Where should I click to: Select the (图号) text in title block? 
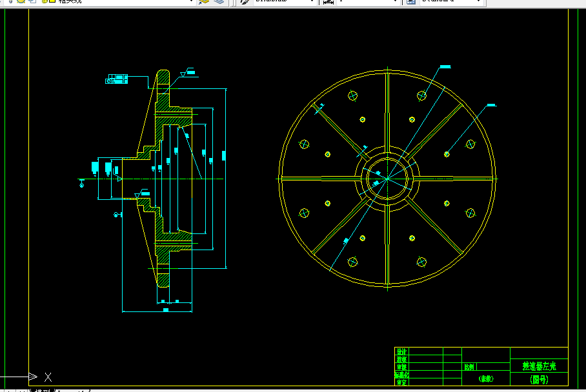(539, 380)
